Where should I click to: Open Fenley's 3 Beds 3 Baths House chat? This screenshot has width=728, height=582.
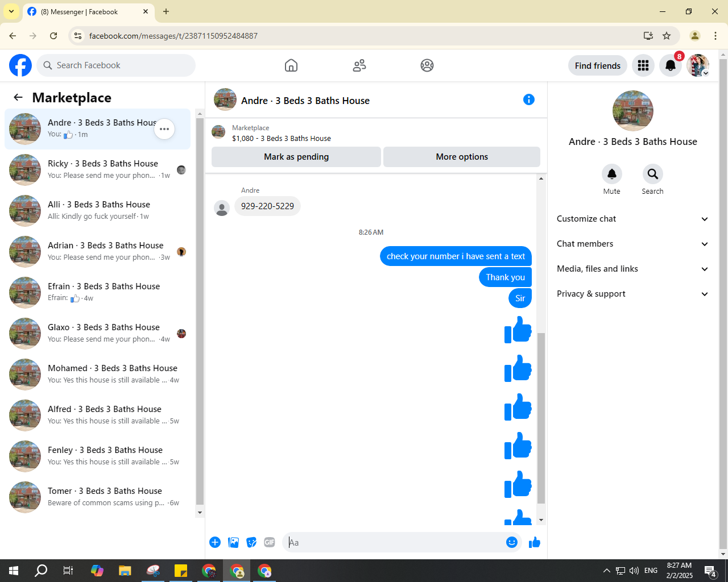pos(98,456)
